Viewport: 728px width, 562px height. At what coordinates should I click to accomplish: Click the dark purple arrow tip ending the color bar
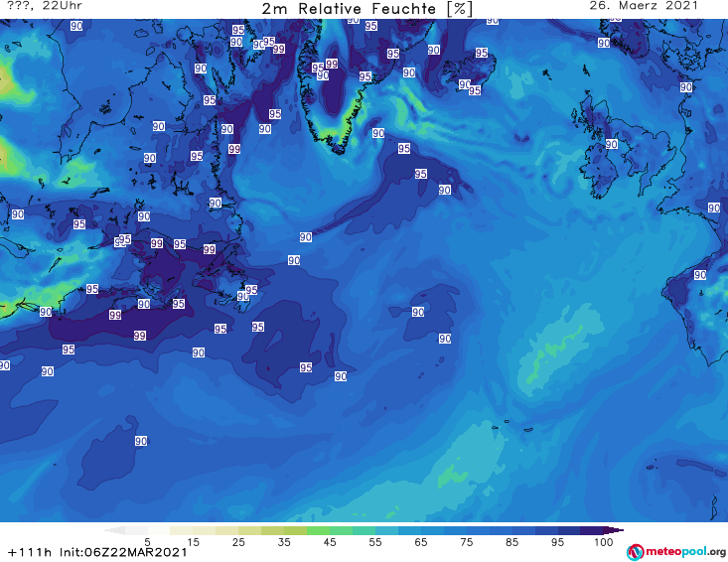[x=614, y=530]
